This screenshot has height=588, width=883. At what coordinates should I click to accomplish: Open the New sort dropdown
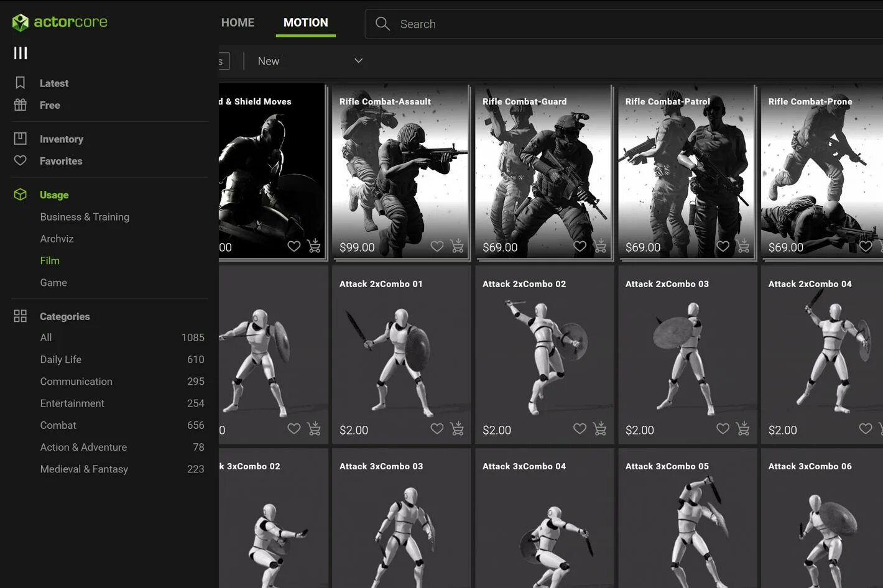[x=310, y=61]
